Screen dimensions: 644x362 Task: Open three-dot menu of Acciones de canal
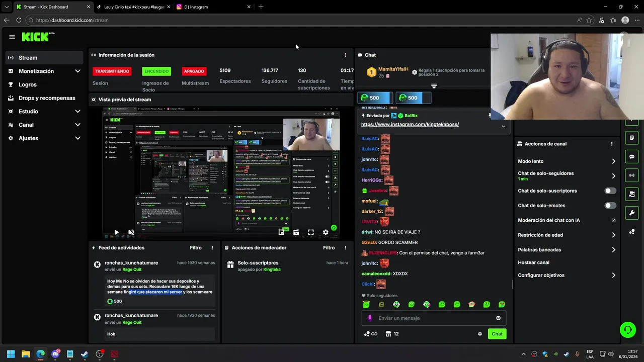612,144
